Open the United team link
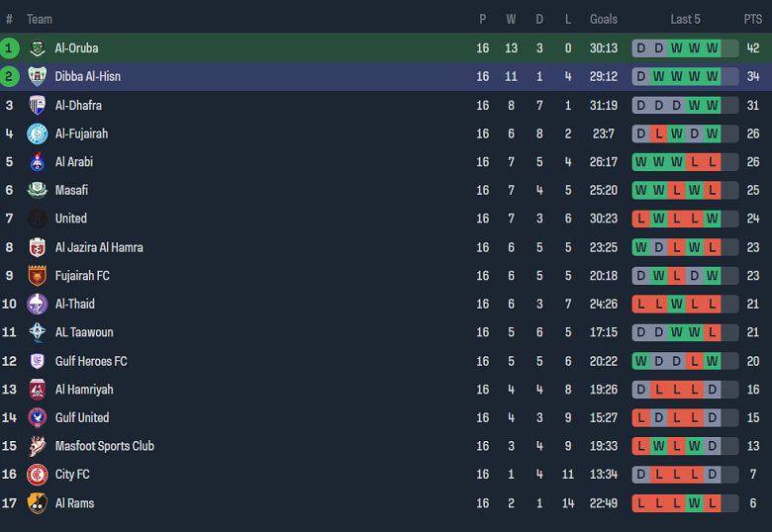Viewport: 772px width, 532px height. [x=71, y=219]
